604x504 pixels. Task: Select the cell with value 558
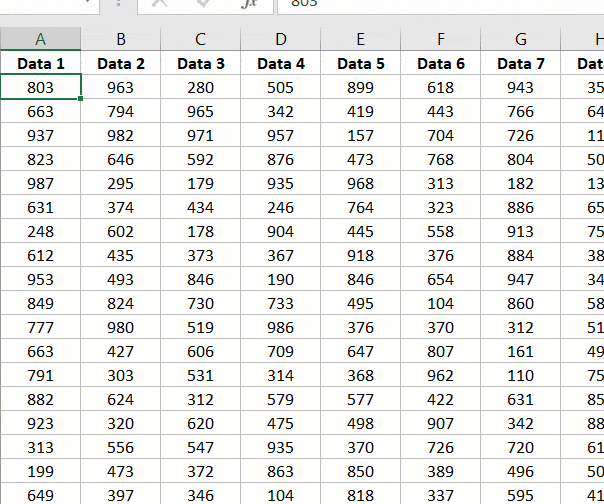[x=441, y=231]
